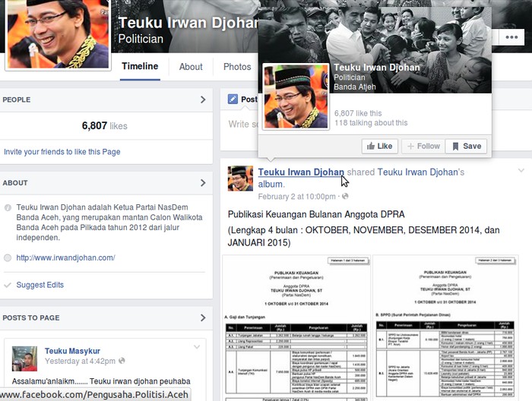Open dropdown arrow on shared album post
This screenshot has height=401, width=532.
(x=521, y=171)
